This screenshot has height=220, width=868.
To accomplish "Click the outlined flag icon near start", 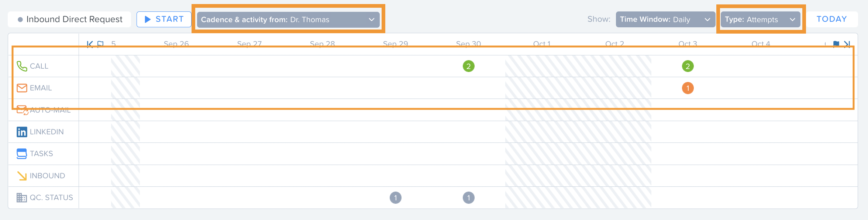I will (x=100, y=44).
